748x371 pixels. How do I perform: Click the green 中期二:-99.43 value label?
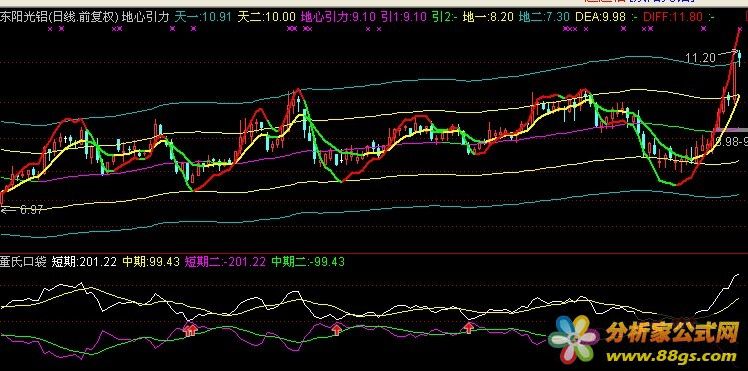(308, 262)
